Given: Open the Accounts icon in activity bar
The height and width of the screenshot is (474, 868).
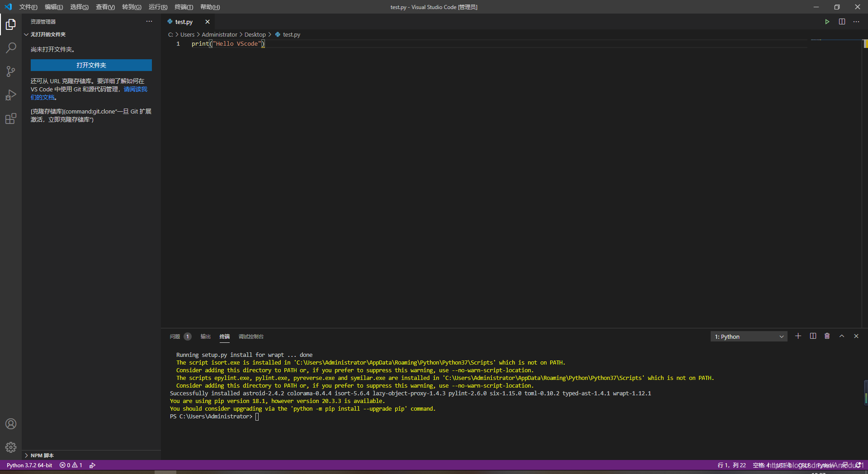Looking at the screenshot, I should coord(10,424).
